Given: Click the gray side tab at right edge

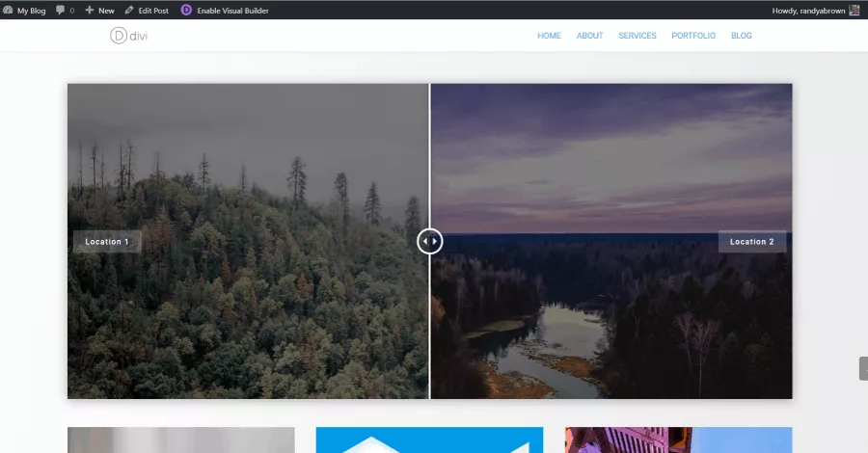Looking at the screenshot, I should click(x=863, y=368).
